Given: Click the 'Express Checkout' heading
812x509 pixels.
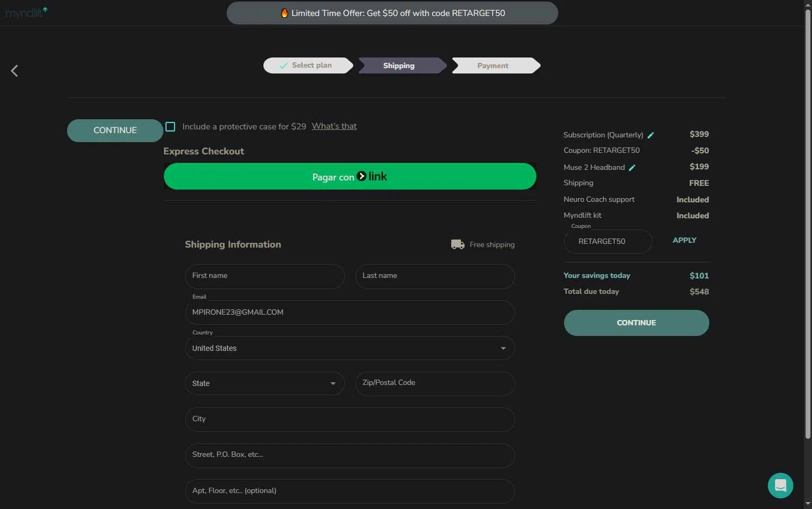Looking at the screenshot, I should point(203,151).
